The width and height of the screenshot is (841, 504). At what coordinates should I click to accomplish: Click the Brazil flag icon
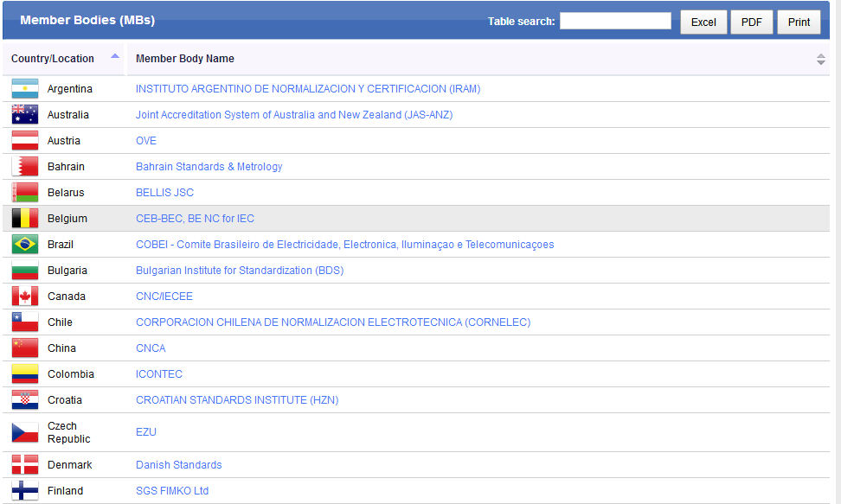pos(24,245)
